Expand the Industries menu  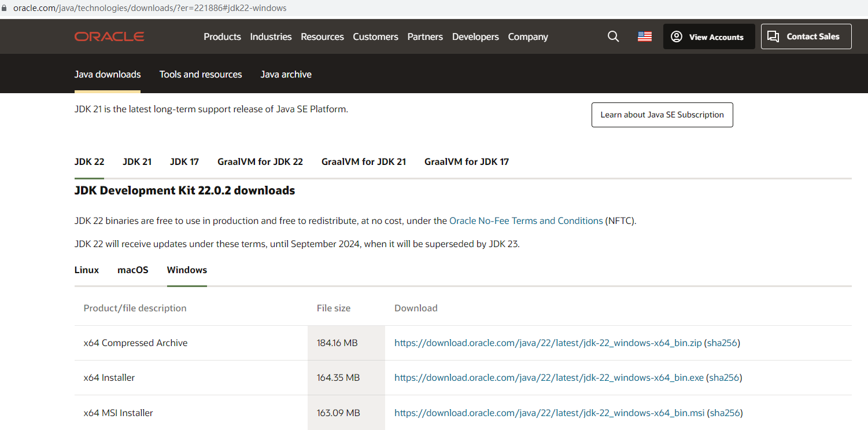[271, 36]
